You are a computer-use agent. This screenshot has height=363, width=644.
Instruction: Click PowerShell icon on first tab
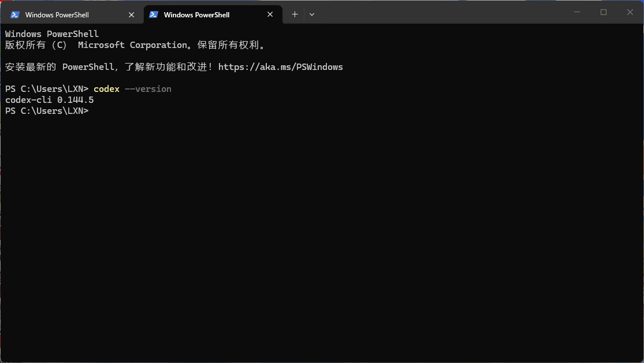(x=15, y=15)
